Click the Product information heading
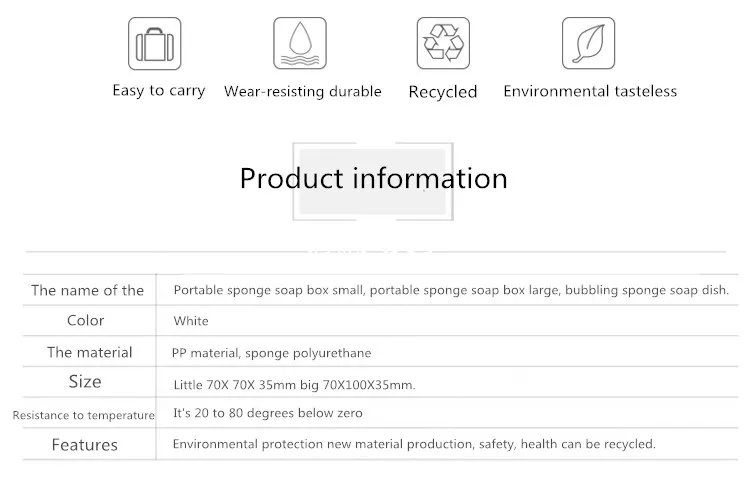 point(373,178)
